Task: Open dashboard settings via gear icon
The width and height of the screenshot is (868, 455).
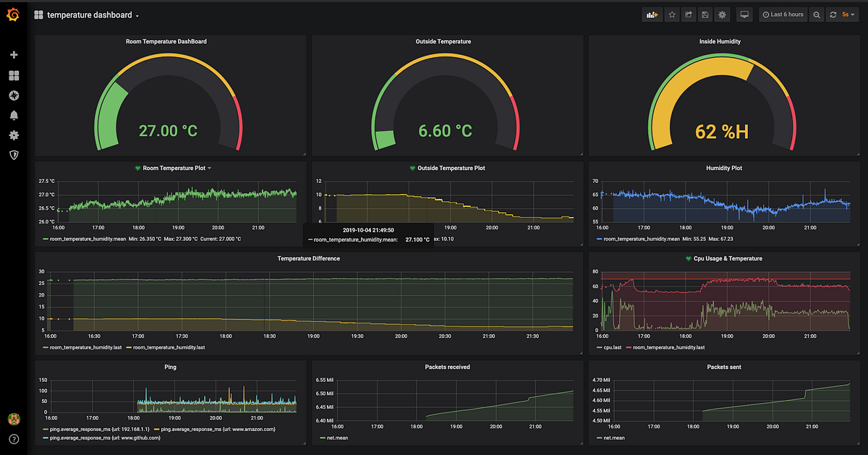Action: [x=721, y=14]
